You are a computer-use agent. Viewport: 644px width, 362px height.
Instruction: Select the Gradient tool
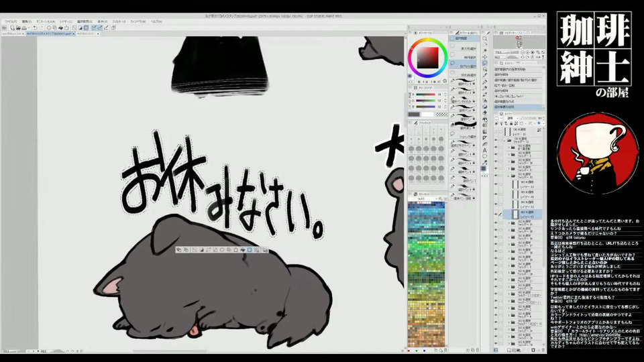[484, 131]
